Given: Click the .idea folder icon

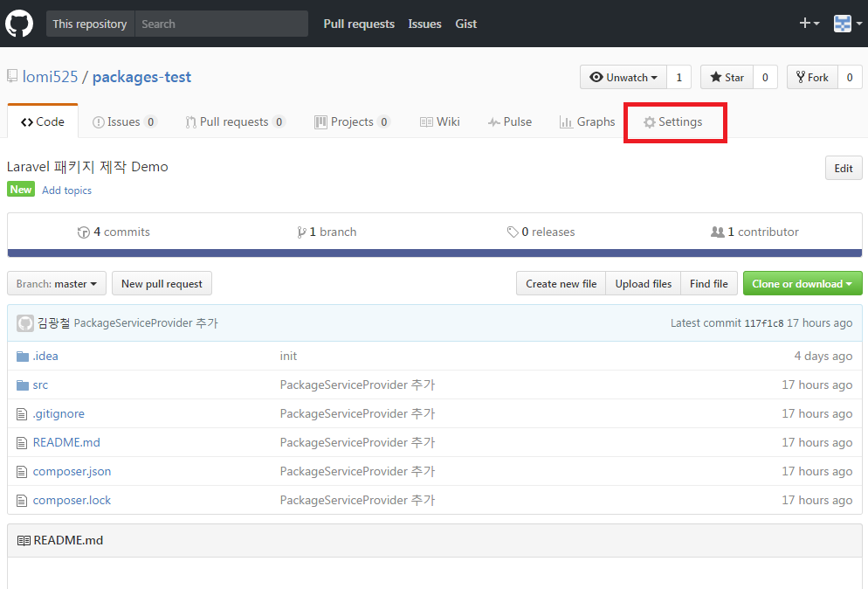Looking at the screenshot, I should (x=22, y=357).
